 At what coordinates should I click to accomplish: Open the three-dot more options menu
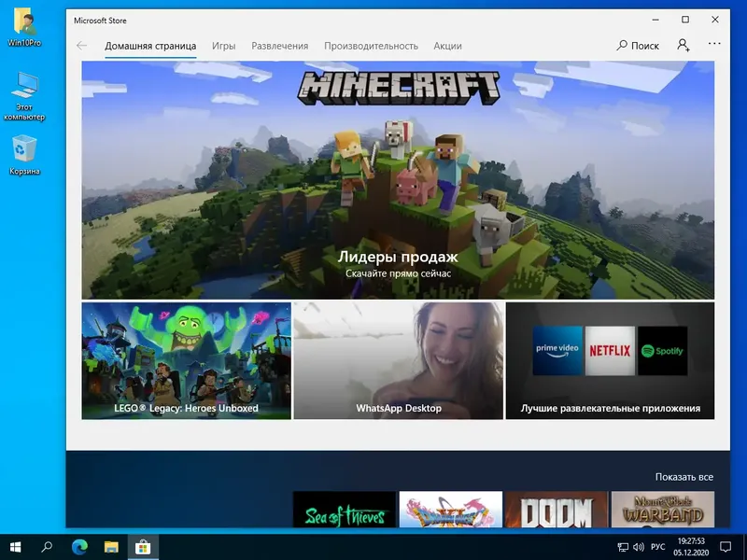[714, 44]
